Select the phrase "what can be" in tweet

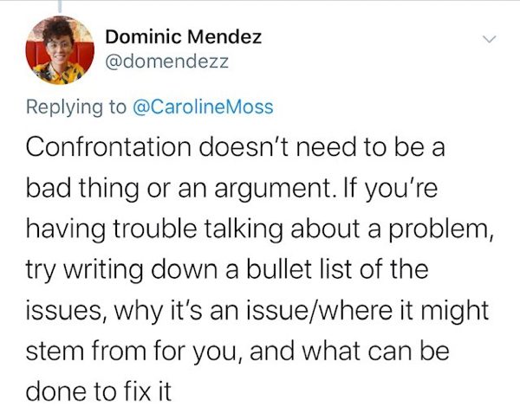point(376,352)
